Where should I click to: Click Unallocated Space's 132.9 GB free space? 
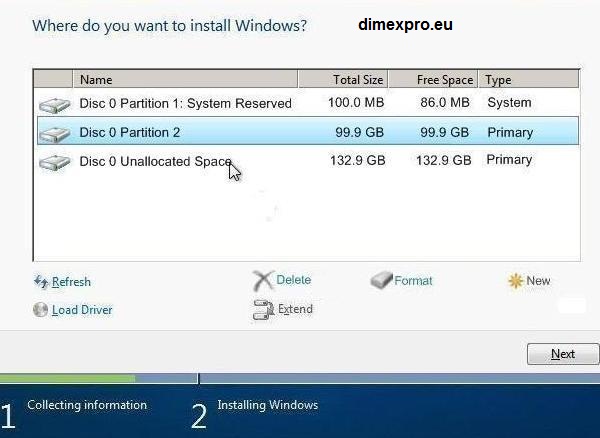(x=443, y=160)
